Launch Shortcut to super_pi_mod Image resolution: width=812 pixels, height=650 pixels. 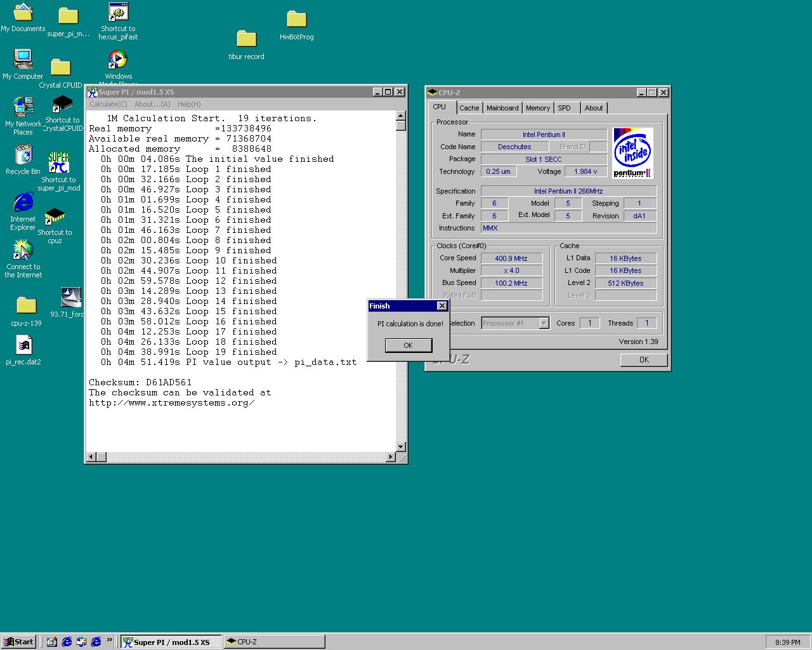(x=58, y=171)
